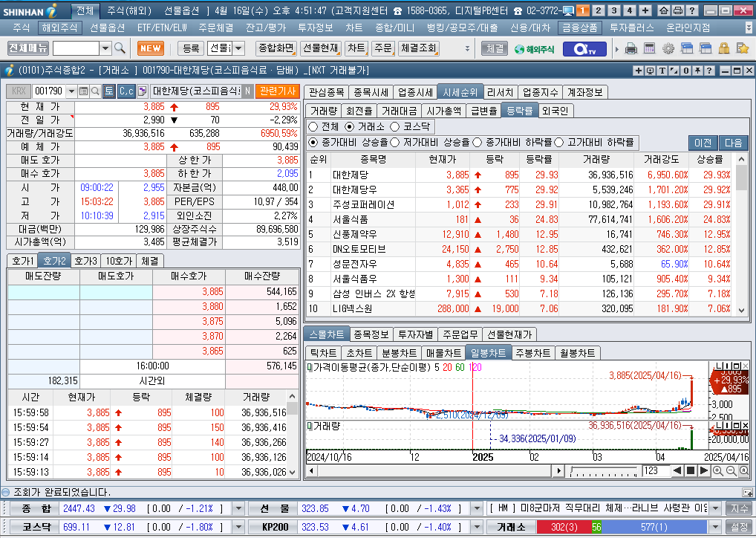Screen dimensions: 756x538
Task: Click the pin icon in 주식종합2 title bar
Action: pos(697,71)
